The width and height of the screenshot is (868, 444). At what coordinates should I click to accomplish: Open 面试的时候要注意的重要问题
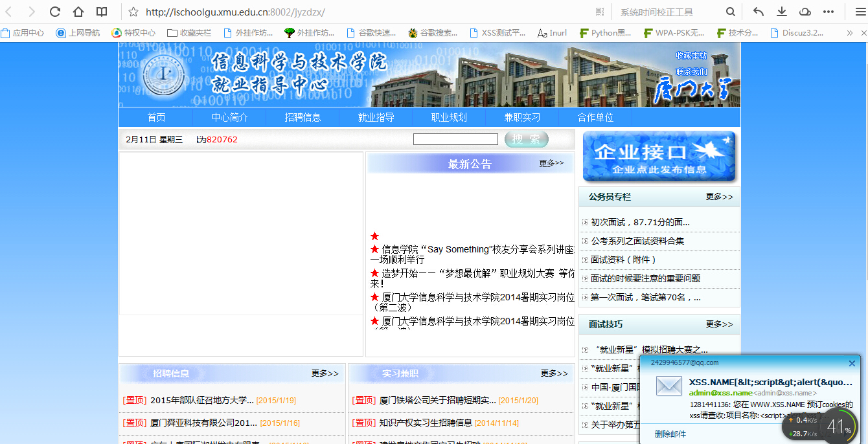[645, 278]
